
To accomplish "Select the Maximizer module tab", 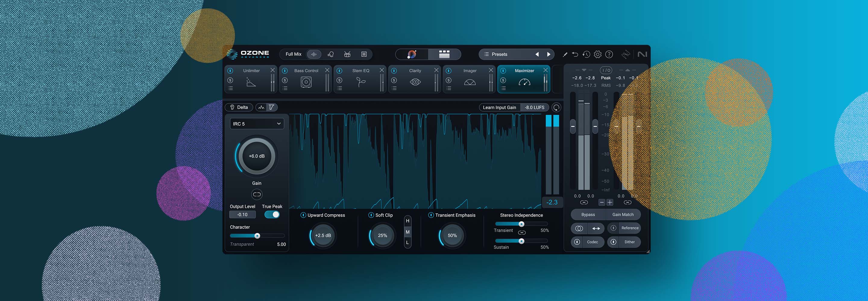I will pos(524,79).
